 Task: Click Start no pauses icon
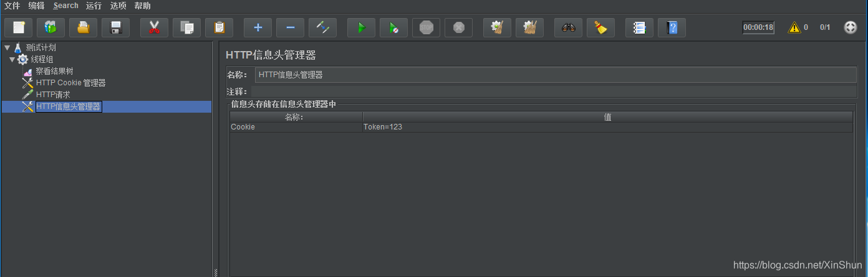(393, 27)
